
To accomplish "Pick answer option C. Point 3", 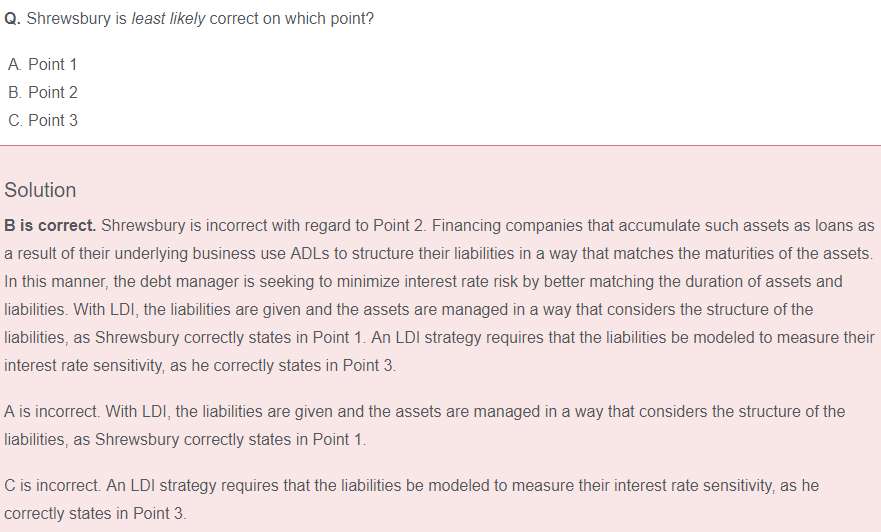I will [x=42, y=120].
